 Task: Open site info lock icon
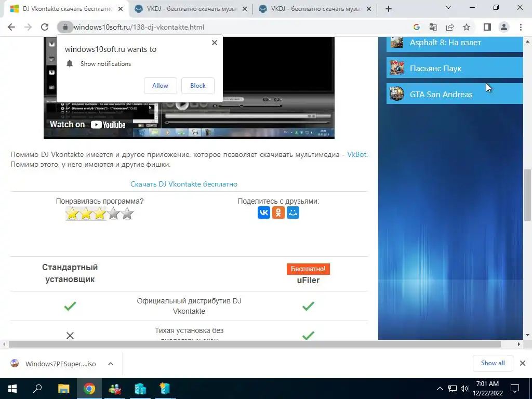[65, 27]
